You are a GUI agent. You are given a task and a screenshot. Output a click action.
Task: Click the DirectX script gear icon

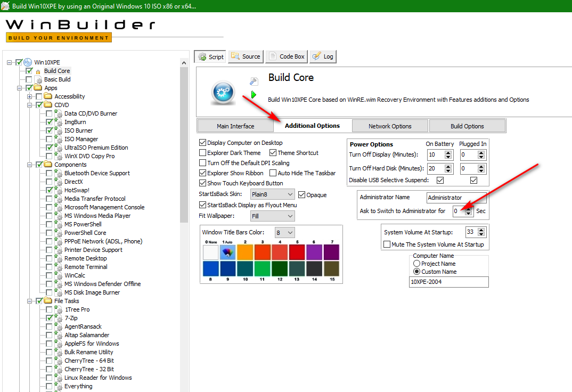pos(59,182)
